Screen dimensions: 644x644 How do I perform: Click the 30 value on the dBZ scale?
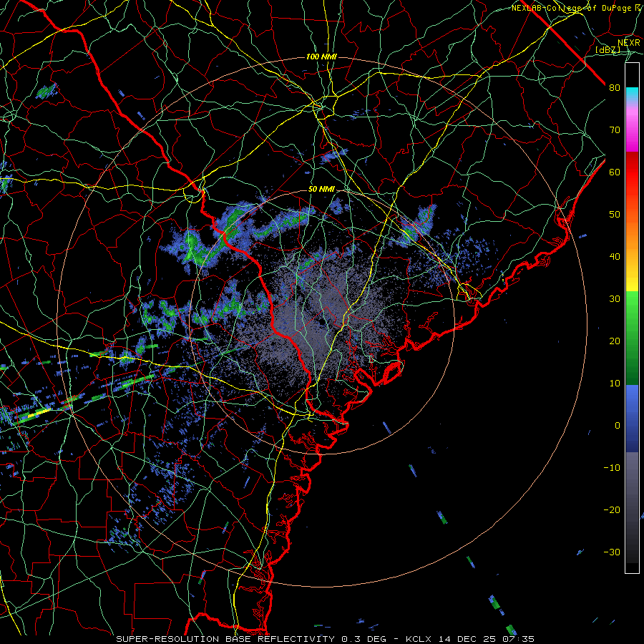point(615,299)
